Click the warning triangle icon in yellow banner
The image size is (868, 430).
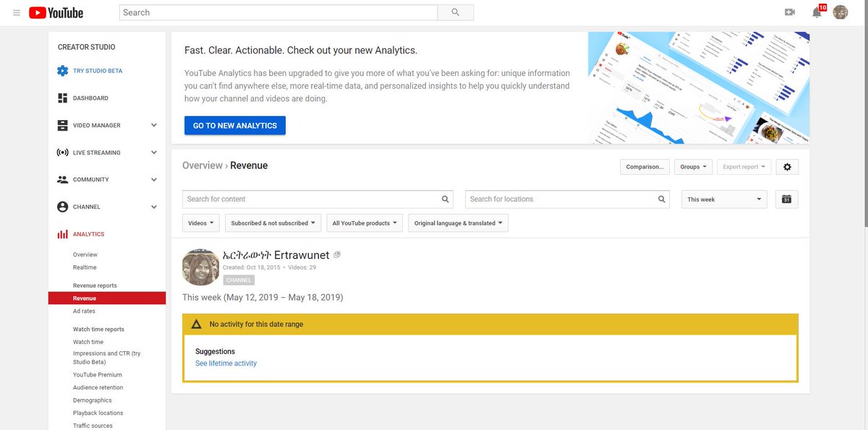[197, 324]
